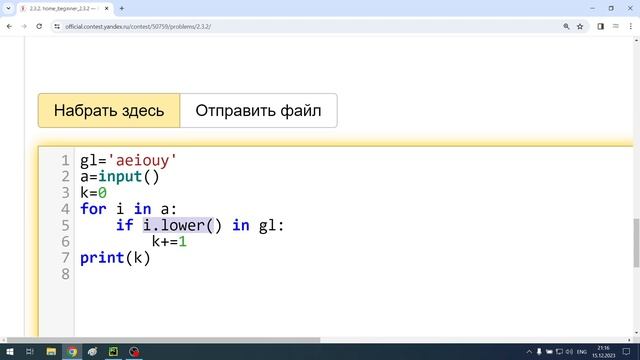Click code line 6 with k+=1

coord(169,242)
